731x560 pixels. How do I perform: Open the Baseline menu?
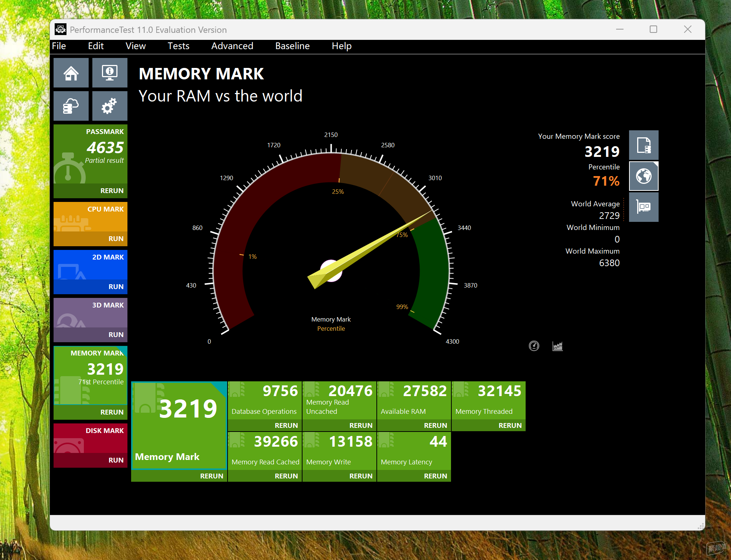click(292, 46)
